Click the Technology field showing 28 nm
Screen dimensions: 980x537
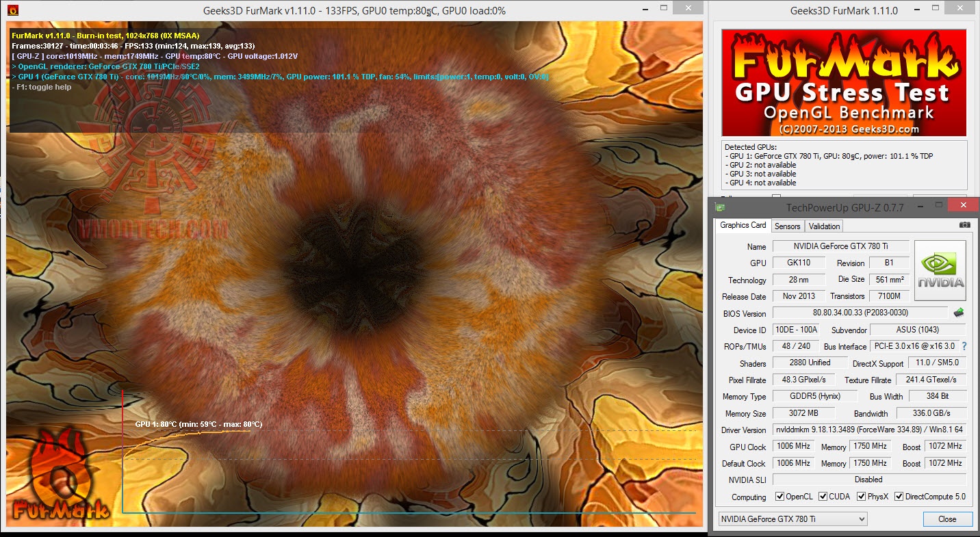tap(800, 280)
